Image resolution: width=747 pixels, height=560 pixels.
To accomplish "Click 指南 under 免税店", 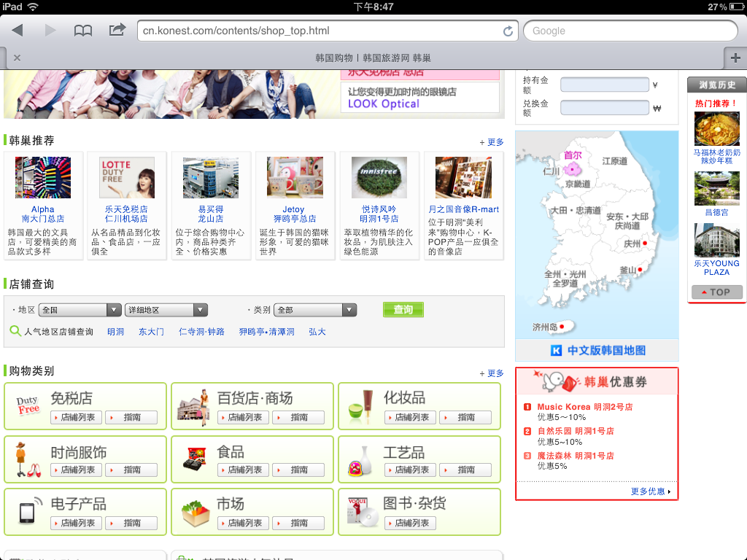I will click(x=131, y=417).
